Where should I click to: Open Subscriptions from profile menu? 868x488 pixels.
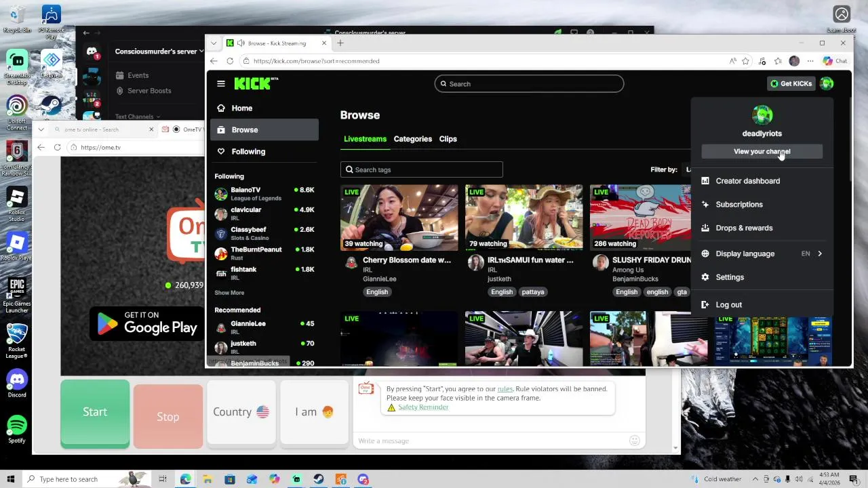[x=762, y=204]
